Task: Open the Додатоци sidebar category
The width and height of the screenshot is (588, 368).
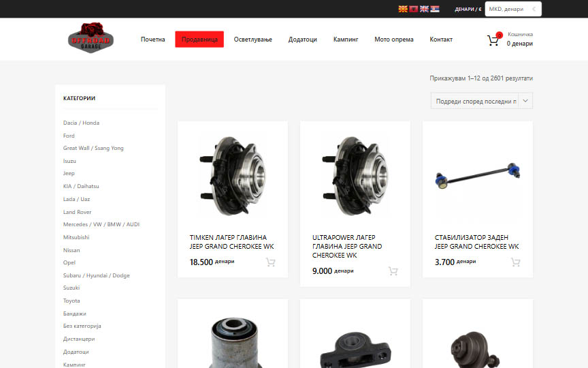Action: (76, 352)
